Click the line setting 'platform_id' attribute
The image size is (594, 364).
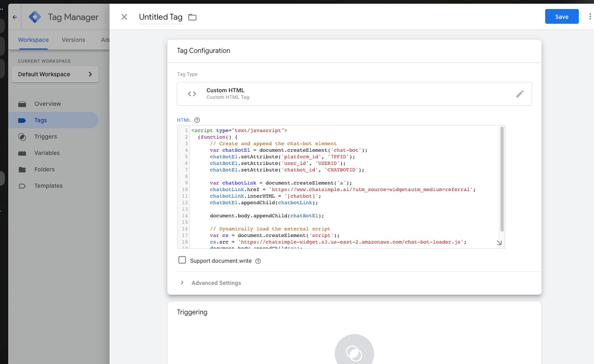282,157
